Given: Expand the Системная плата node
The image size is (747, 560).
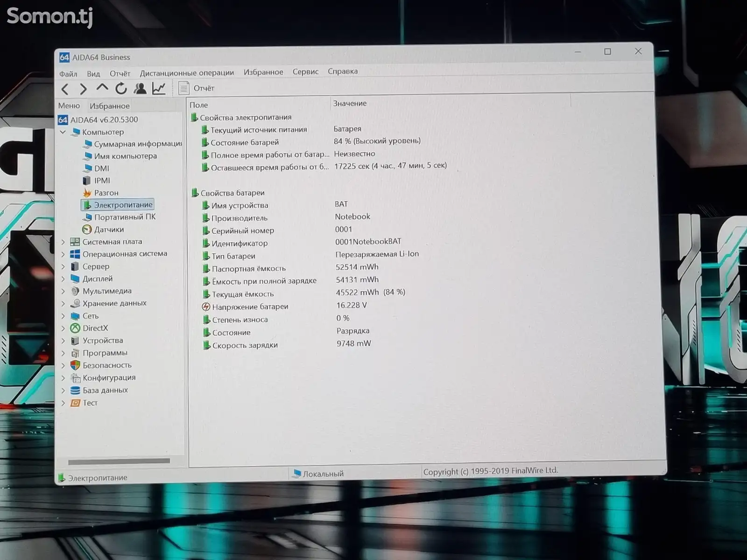Looking at the screenshot, I should point(63,242).
